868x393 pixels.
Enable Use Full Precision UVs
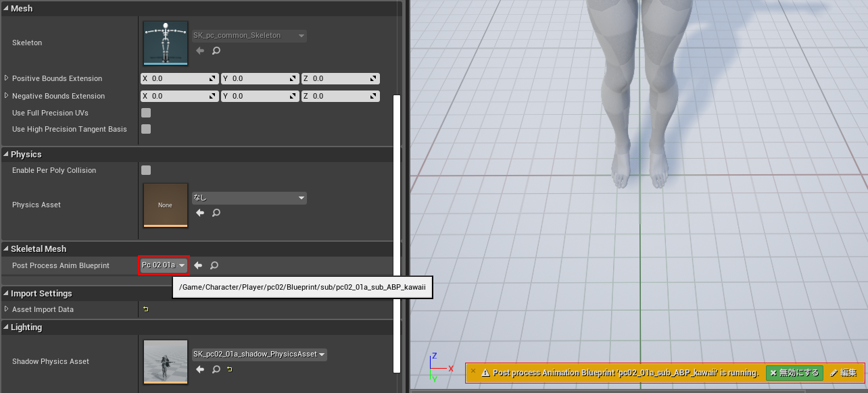tap(146, 113)
